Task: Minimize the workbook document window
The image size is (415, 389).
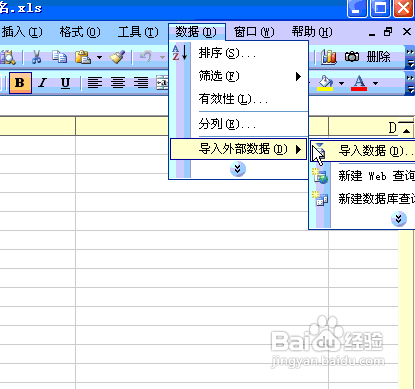Action: tap(372, 33)
